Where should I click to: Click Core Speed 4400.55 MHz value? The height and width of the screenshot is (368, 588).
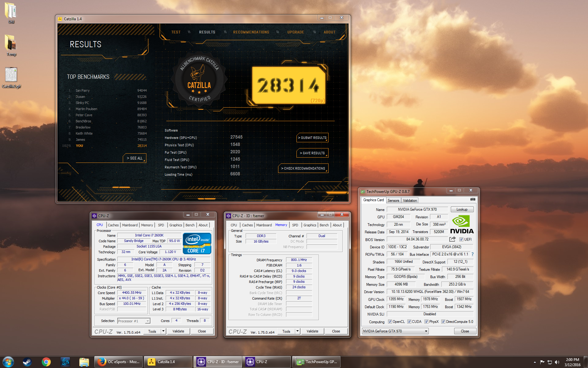[132, 293]
